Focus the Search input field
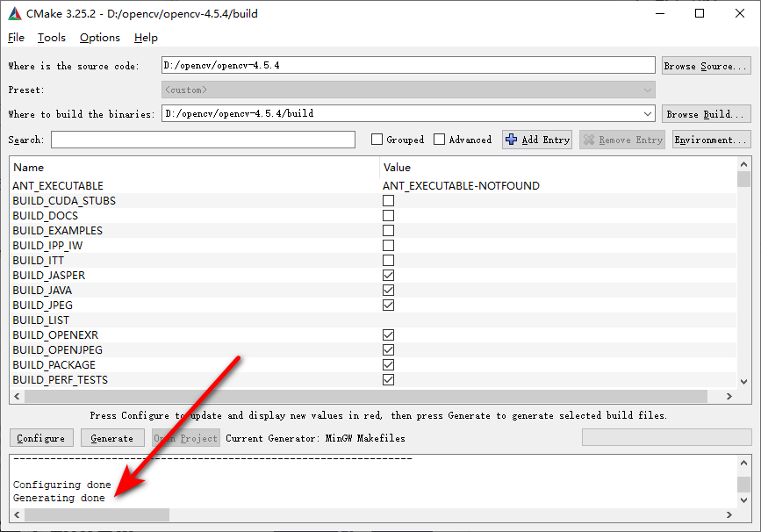Viewport: 761px width, 532px height. 203,140
